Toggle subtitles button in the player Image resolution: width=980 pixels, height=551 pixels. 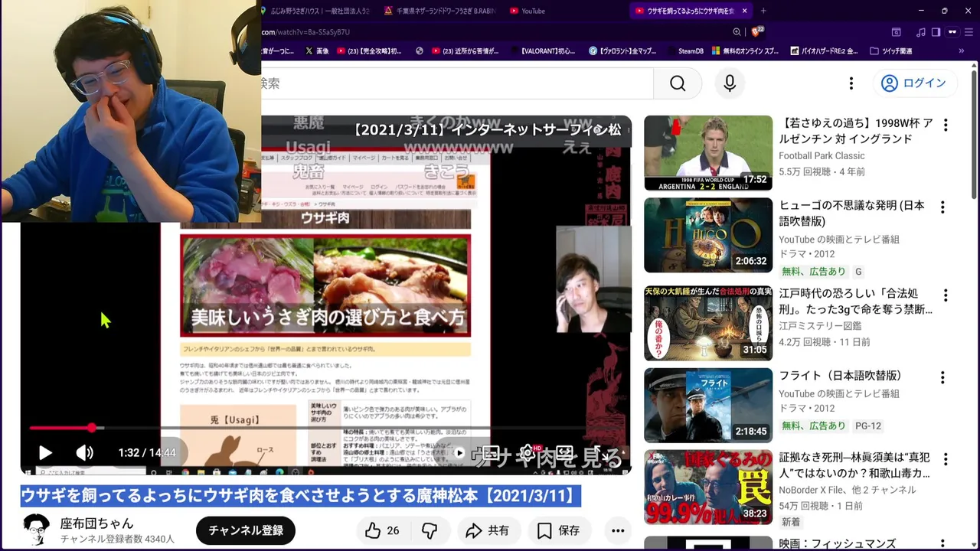tap(492, 452)
